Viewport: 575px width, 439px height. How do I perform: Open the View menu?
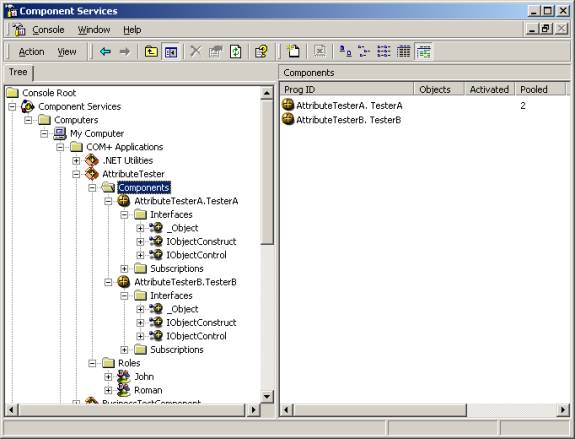click(x=67, y=52)
